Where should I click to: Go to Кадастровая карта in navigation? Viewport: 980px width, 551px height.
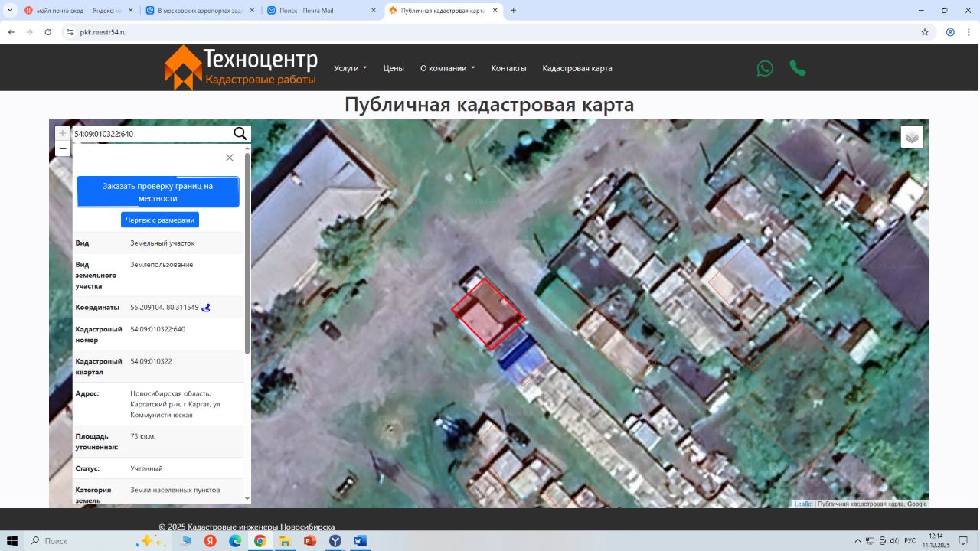click(x=577, y=68)
